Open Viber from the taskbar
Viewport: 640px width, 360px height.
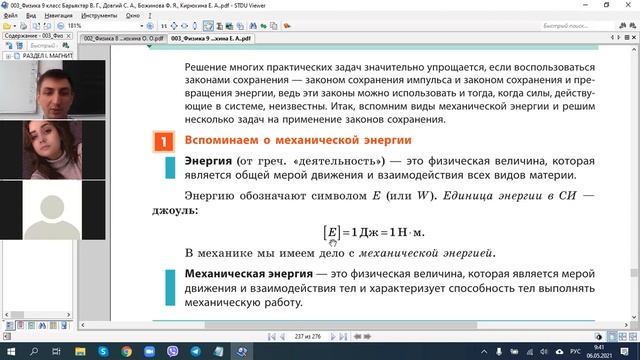pyautogui.click(x=173, y=351)
